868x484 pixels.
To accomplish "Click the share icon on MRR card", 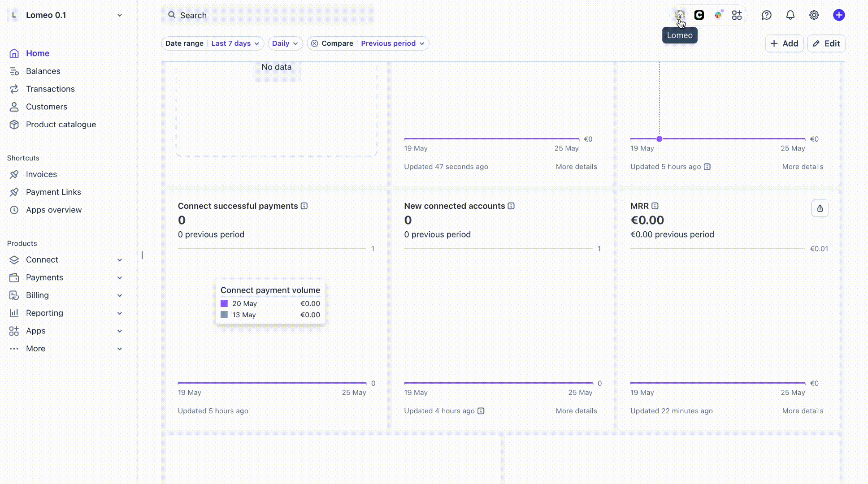I will (x=820, y=208).
